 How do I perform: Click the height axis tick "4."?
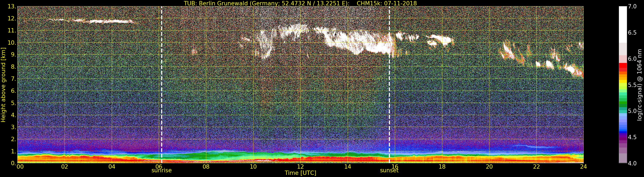(14, 115)
